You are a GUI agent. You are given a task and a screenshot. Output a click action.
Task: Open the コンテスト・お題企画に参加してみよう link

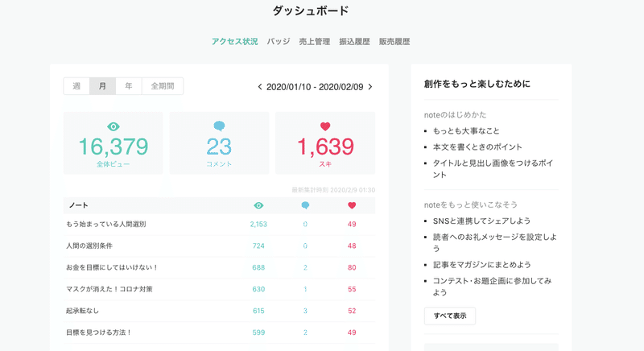(x=493, y=287)
